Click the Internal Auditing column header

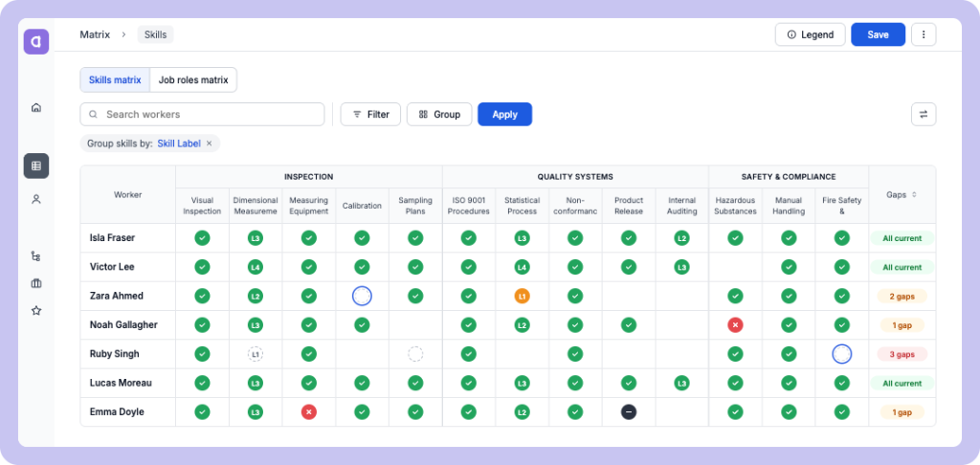[681, 206]
